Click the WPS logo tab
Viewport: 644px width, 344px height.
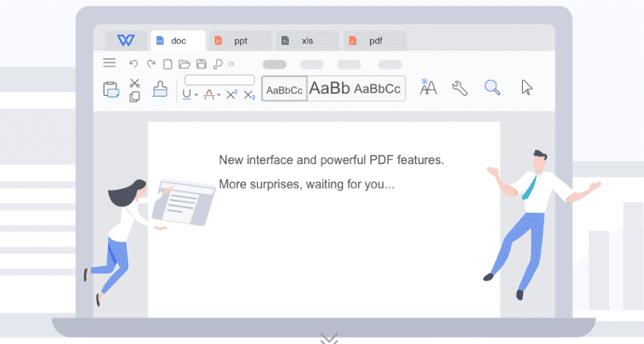(126, 41)
